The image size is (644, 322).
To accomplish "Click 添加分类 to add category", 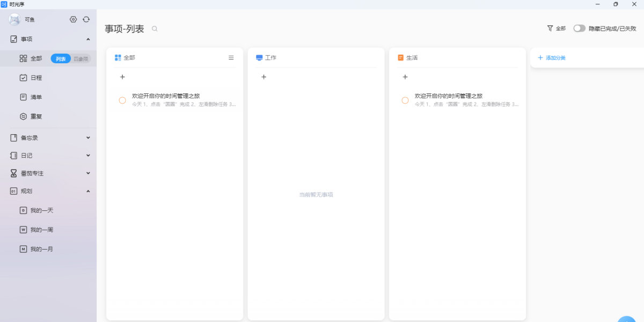I will (555, 57).
